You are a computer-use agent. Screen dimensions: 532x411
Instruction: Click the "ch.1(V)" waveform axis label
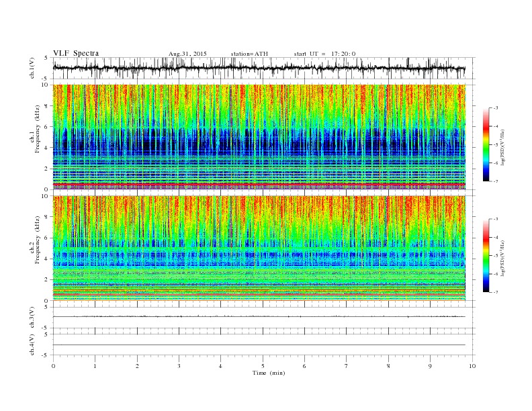[x=32, y=68]
